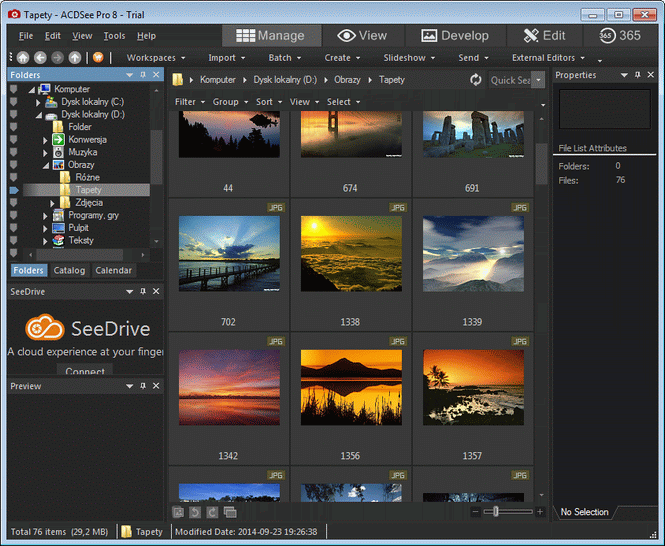Go up one folder level
This screenshot has height=546, width=665.
point(75,57)
